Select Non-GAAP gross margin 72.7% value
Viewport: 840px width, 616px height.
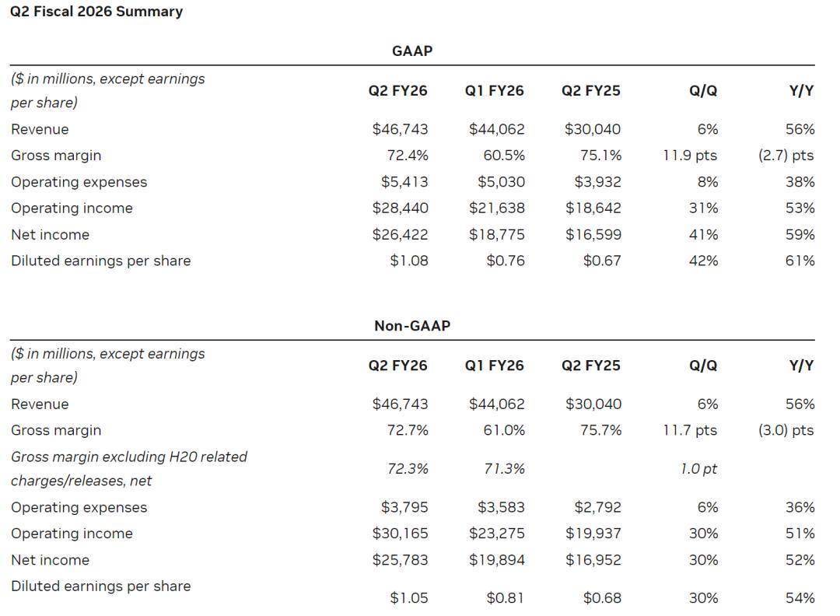(408, 430)
